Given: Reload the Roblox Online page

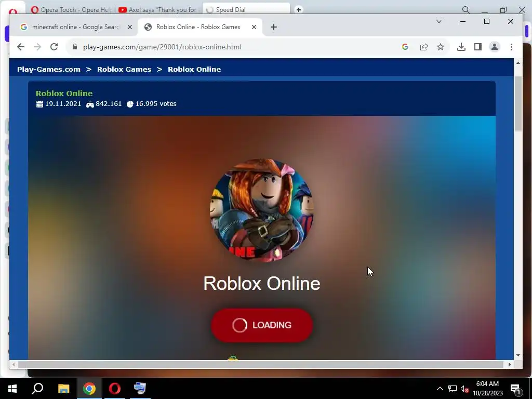Looking at the screenshot, I should tap(54, 47).
